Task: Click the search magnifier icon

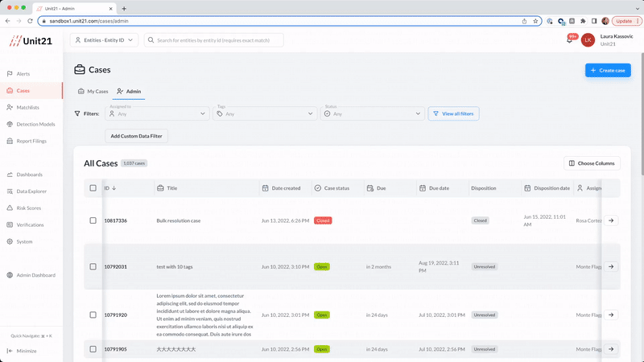Action: click(151, 40)
